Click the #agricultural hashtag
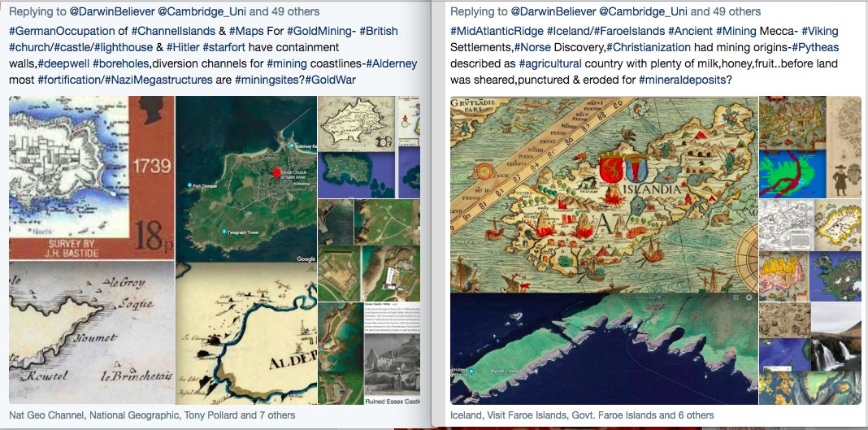The width and height of the screenshot is (868, 430). click(x=550, y=63)
